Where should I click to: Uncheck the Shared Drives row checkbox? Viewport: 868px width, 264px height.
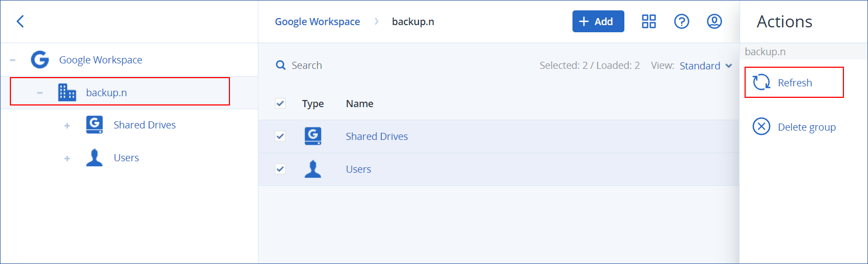point(280,136)
